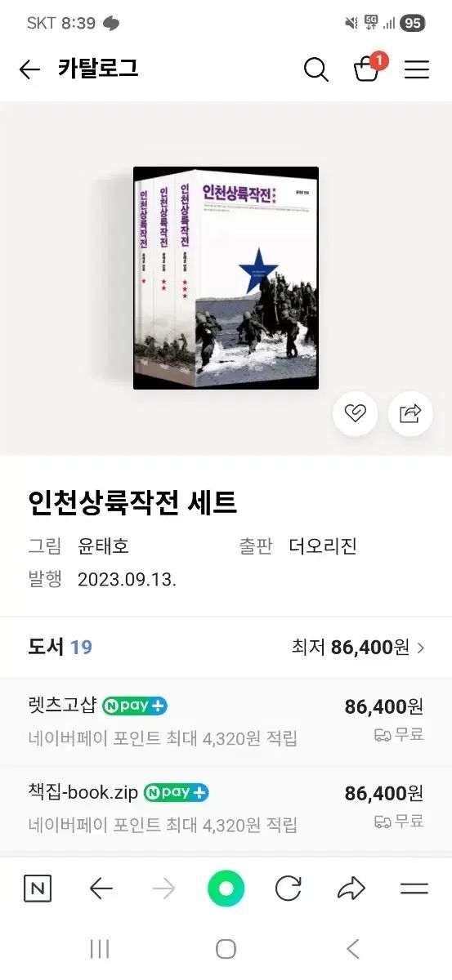Image resolution: width=452 pixels, height=980 pixels.
Task: Open the shopping basket with 1 item
Action: (x=369, y=68)
